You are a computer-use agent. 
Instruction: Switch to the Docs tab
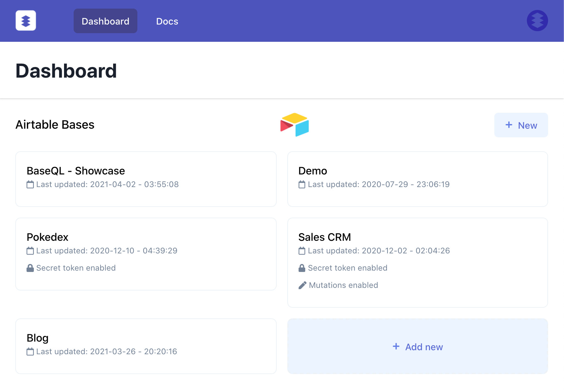coord(167,21)
